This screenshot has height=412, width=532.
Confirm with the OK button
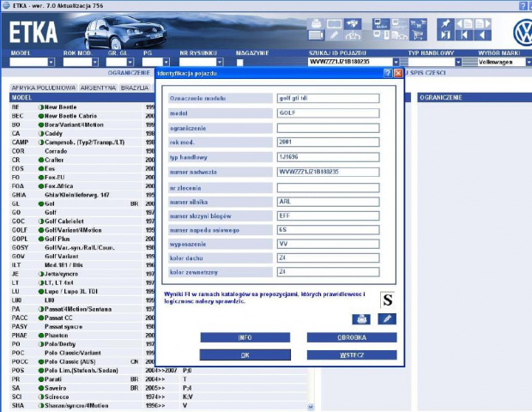(245, 354)
